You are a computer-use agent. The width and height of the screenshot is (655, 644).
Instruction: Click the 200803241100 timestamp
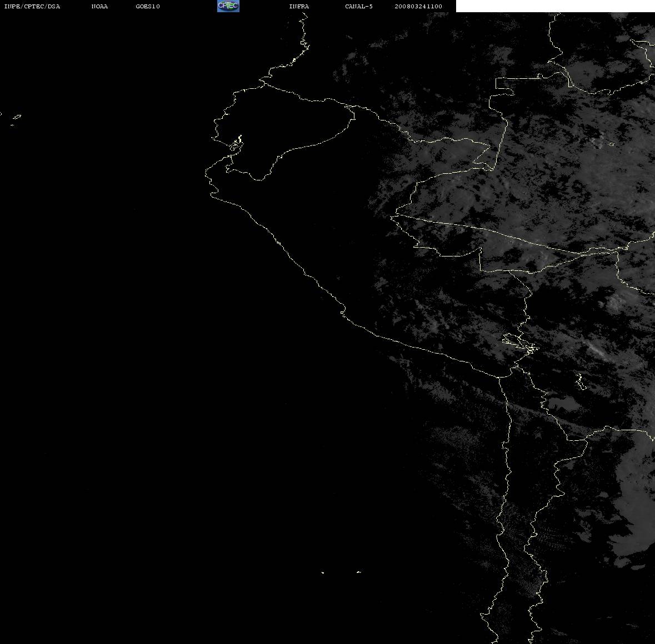418,6
